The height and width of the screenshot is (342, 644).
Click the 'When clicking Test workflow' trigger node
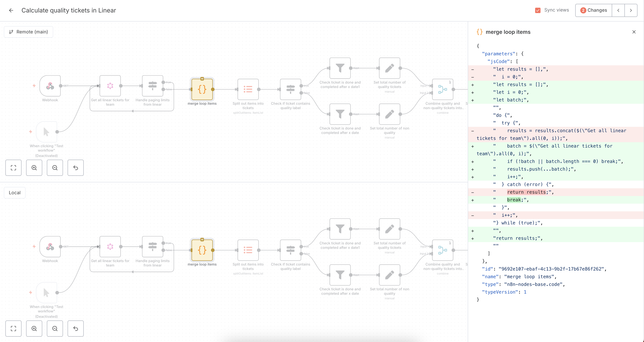click(46, 132)
